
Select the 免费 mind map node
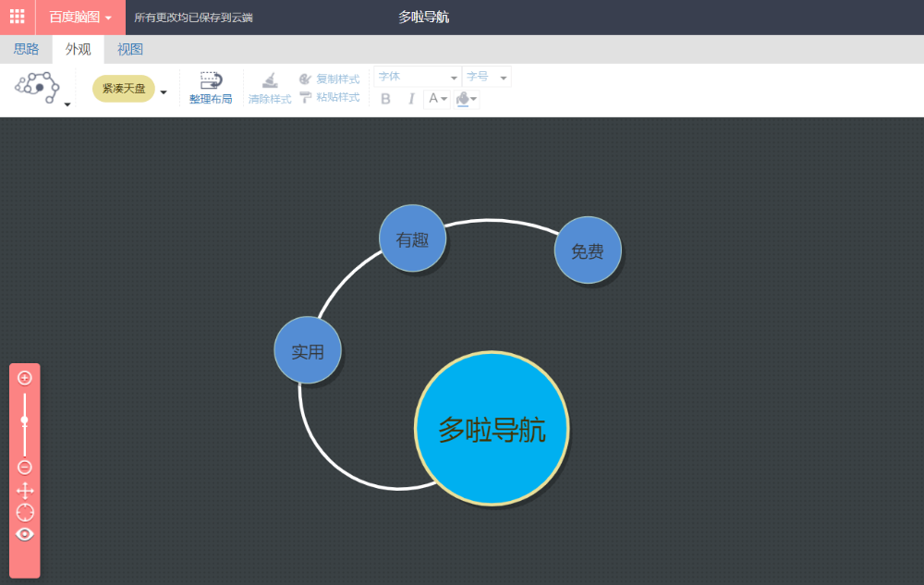[588, 250]
